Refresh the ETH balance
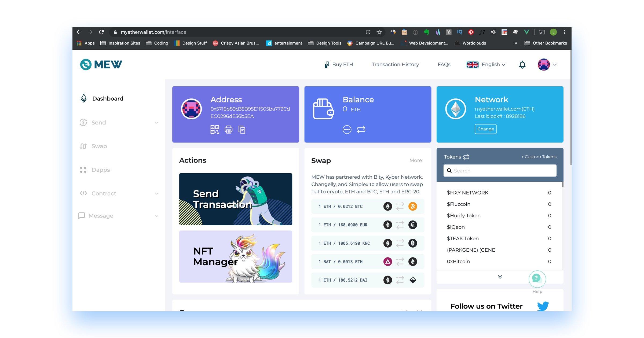The image size is (644, 338). coord(361,130)
